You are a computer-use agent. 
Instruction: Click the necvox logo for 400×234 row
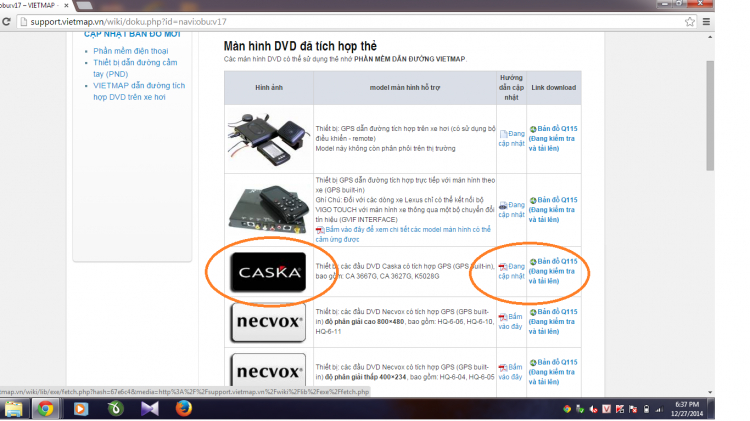tap(268, 371)
